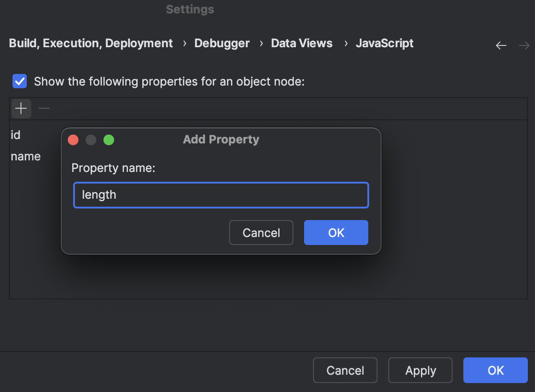
Task: Click the back navigation arrow
Action: click(x=501, y=45)
